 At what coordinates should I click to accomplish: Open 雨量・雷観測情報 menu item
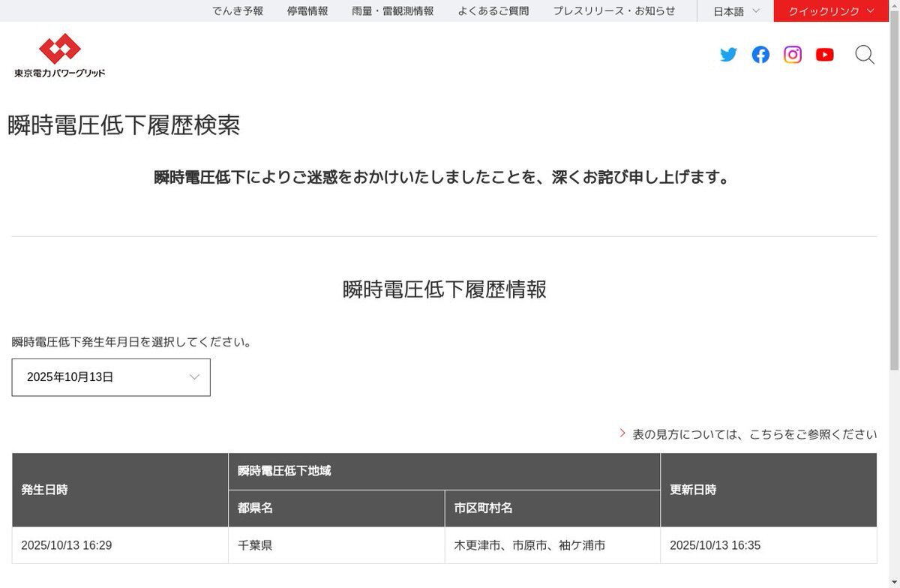392,11
